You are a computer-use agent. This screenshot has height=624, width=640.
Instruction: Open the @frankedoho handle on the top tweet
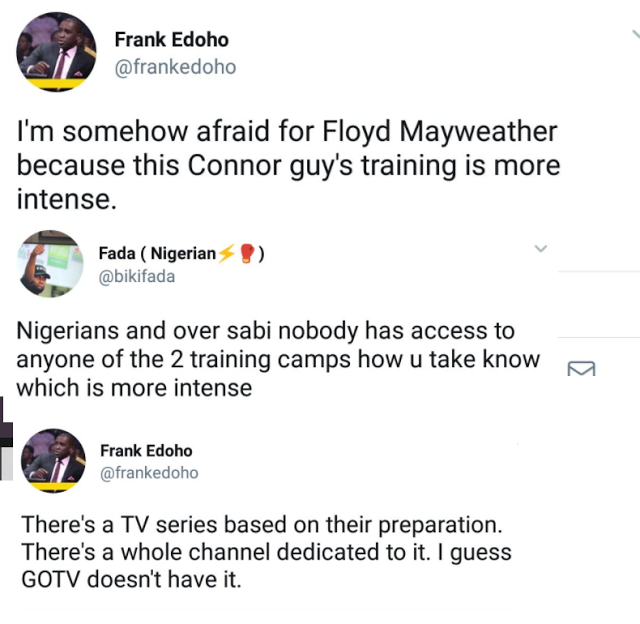coord(175,68)
